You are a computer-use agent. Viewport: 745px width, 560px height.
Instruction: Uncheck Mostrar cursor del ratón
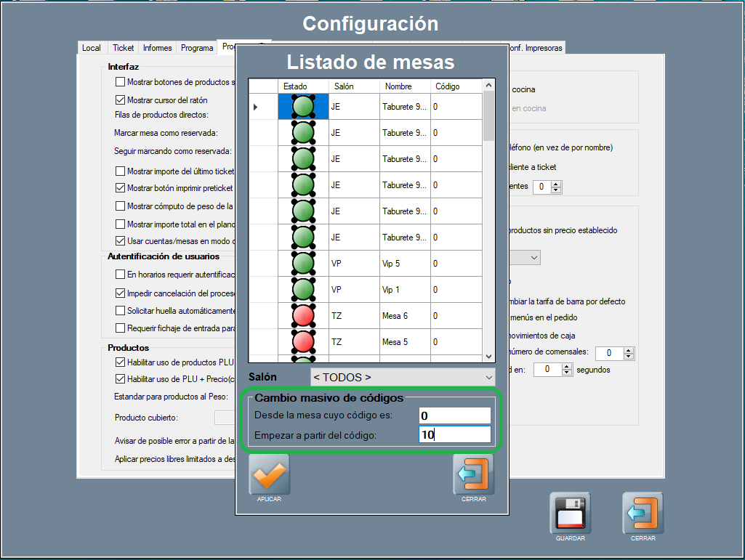(x=121, y=100)
